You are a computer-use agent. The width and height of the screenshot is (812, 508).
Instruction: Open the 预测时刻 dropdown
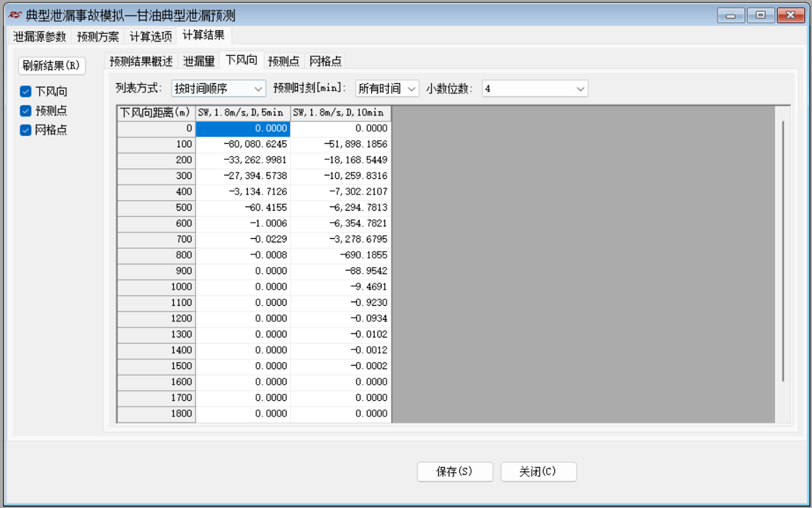(387, 89)
